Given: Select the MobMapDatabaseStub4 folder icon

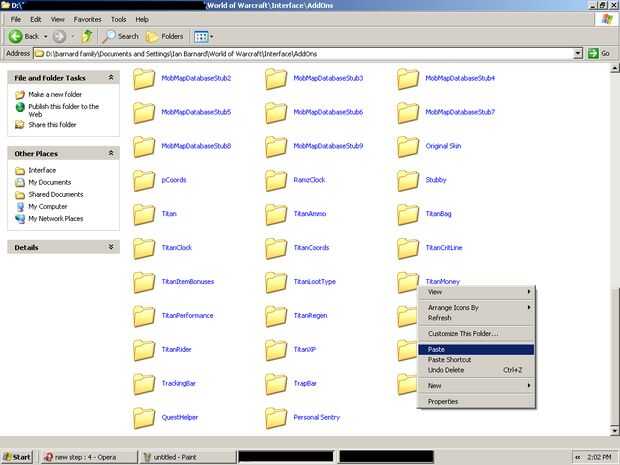Looking at the screenshot, I should coord(408,79).
